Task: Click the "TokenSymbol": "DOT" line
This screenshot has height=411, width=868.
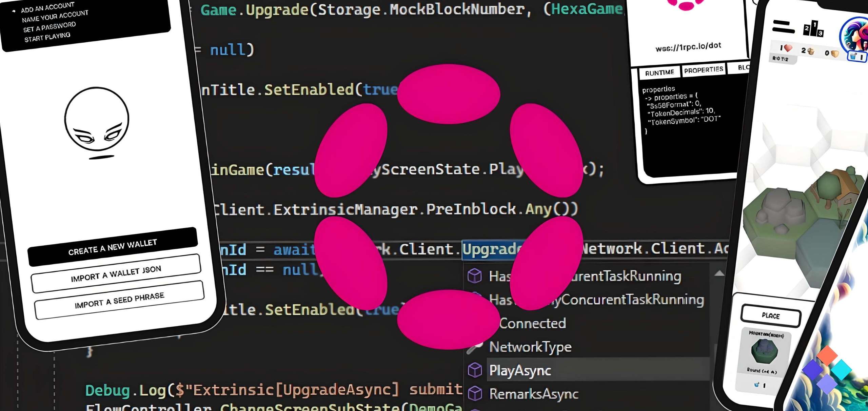Action: [684, 120]
